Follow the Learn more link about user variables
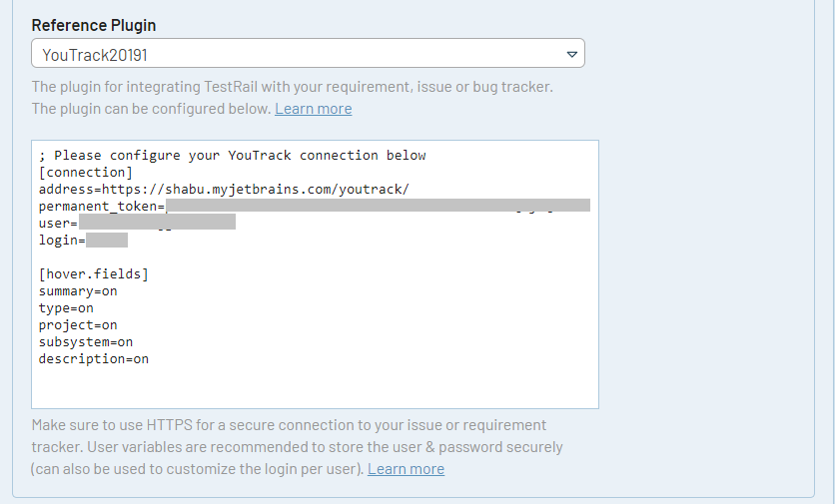This screenshot has width=835, height=504. [406, 469]
